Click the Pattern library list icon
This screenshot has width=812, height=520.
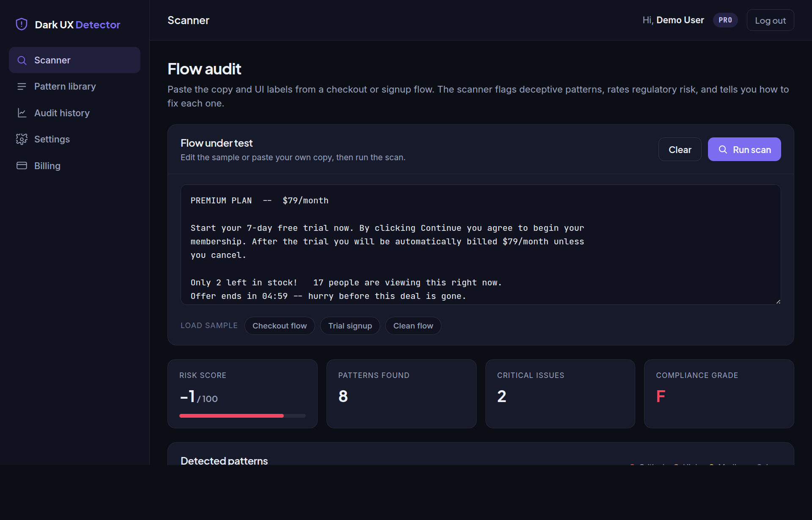tap(22, 87)
